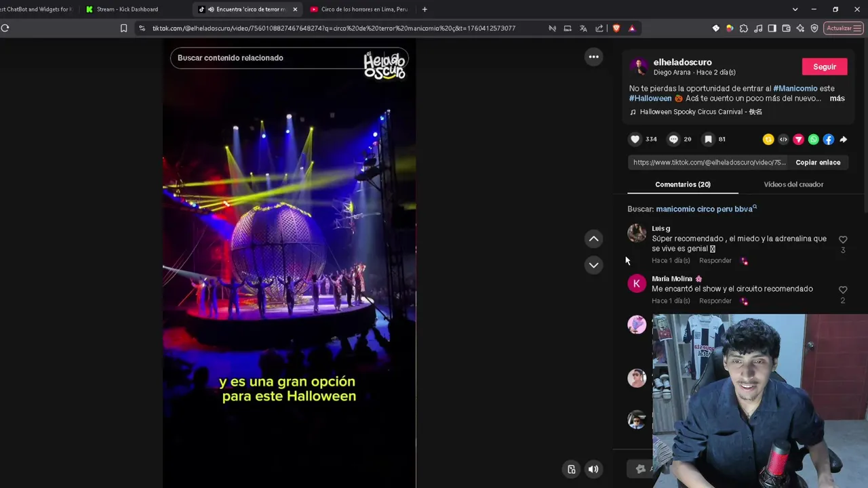Switch to the ChatBot and Widgets tab
868x488 pixels.
click(37, 9)
